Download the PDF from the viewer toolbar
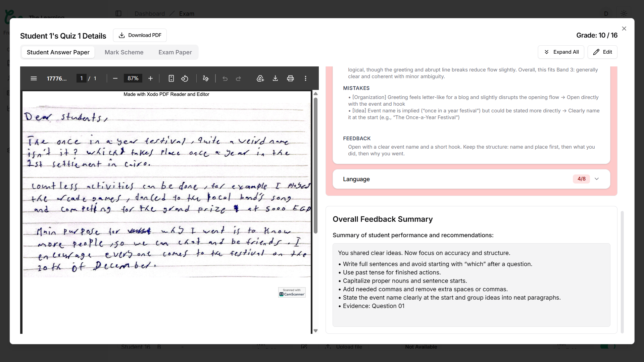The height and width of the screenshot is (362, 644). pos(275,79)
